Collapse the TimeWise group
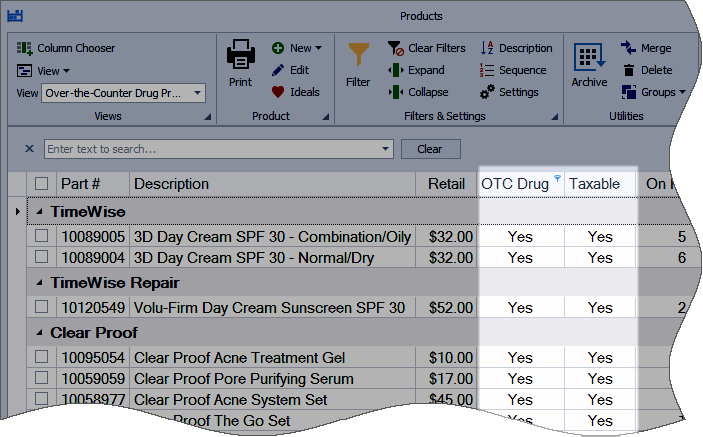Image resolution: width=703 pixels, height=437 pixels. 39,212
